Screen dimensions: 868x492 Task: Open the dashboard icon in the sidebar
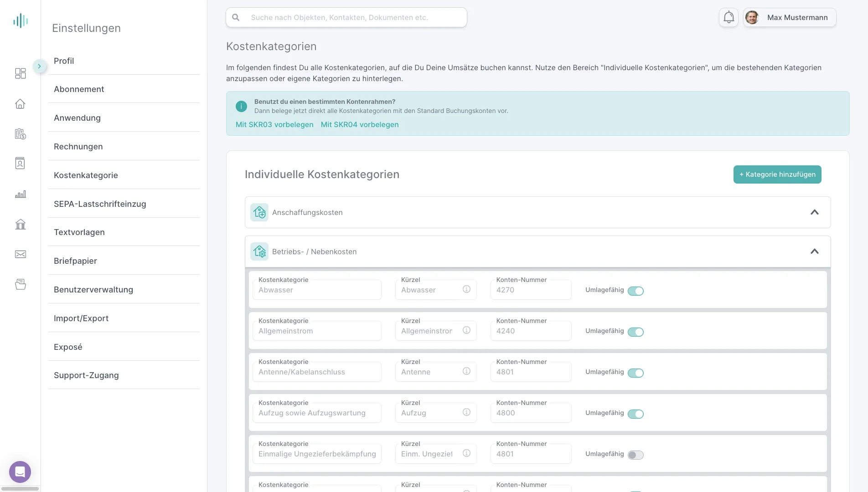[x=21, y=73]
